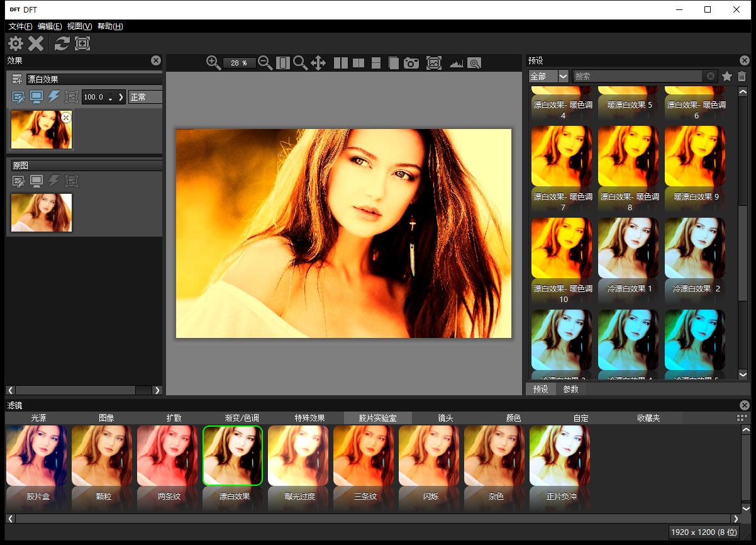Open the 正常 blend mode dropdown
756x545 pixels.
pos(145,97)
